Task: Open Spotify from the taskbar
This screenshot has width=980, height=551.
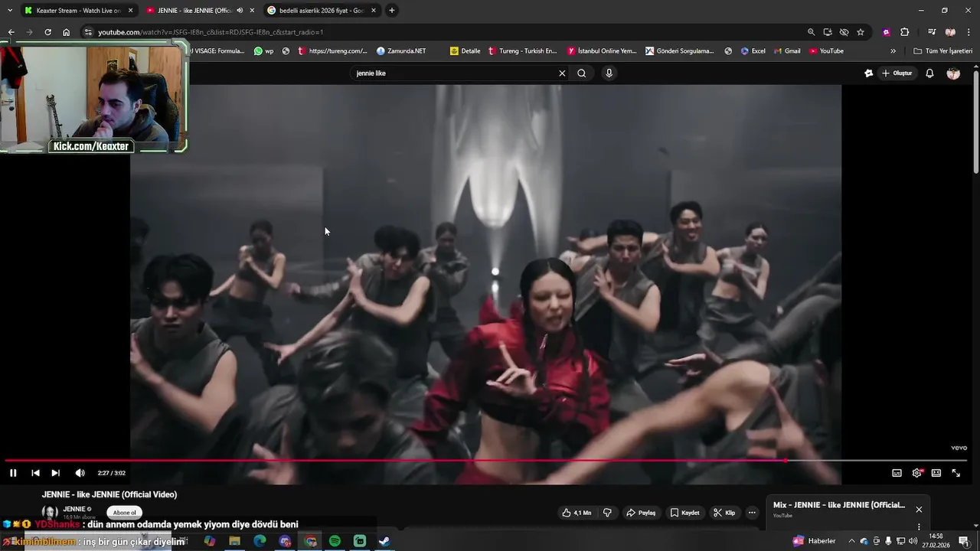Action: tap(335, 541)
